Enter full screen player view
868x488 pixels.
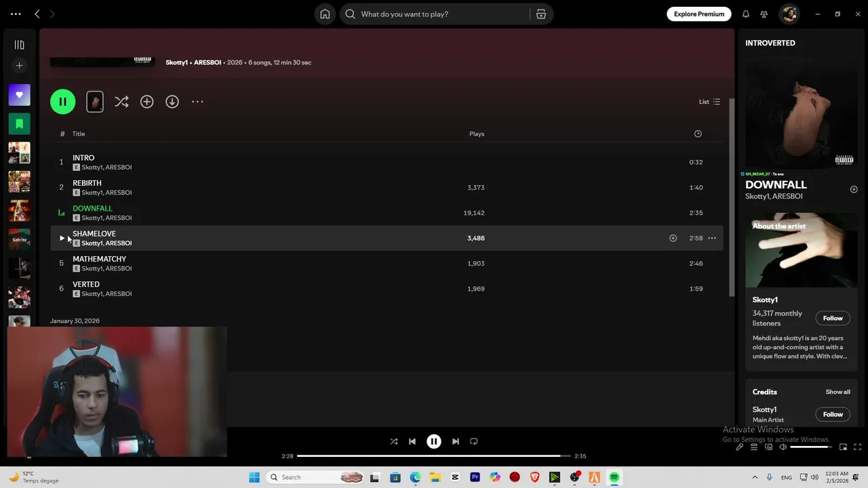tap(857, 447)
